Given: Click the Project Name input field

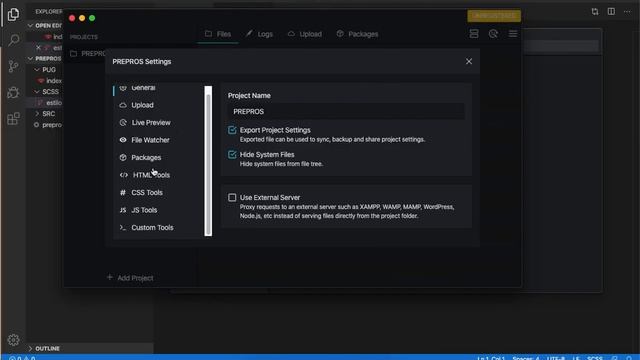Looking at the screenshot, I should tap(346, 111).
